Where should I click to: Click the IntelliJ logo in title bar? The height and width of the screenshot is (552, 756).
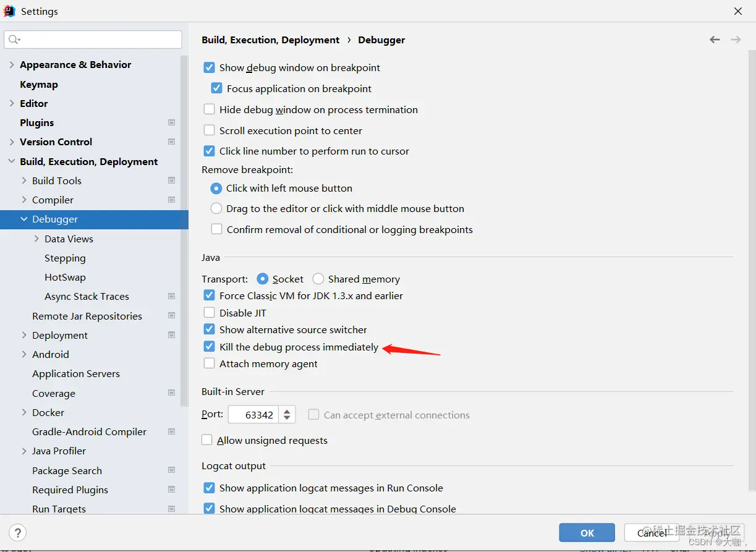coord(9,11)
